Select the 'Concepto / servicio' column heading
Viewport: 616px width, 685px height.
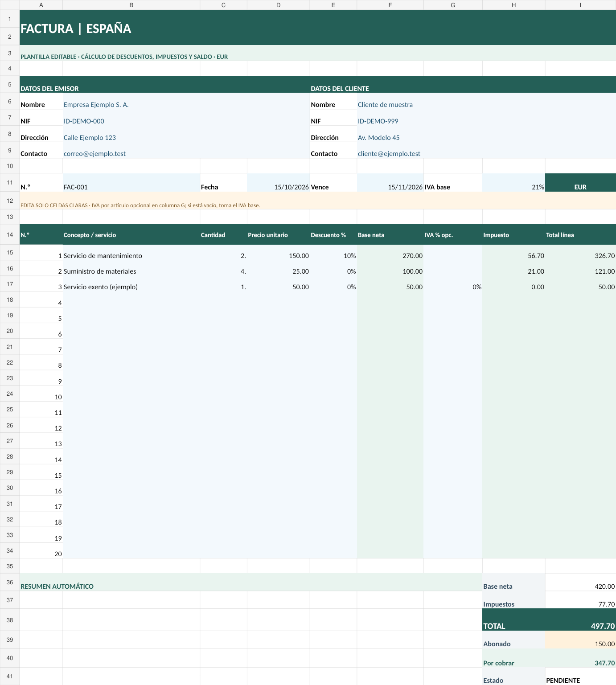point(131,234)
